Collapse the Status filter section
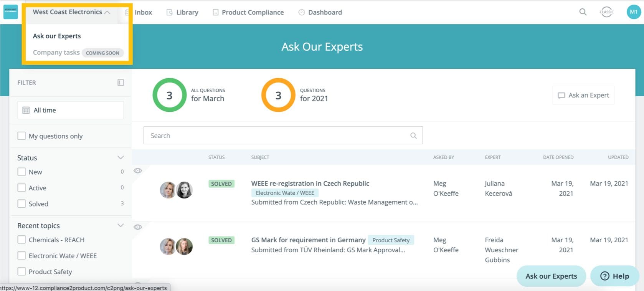The width and height of the screenshot is (644, 291). (121, 158)
